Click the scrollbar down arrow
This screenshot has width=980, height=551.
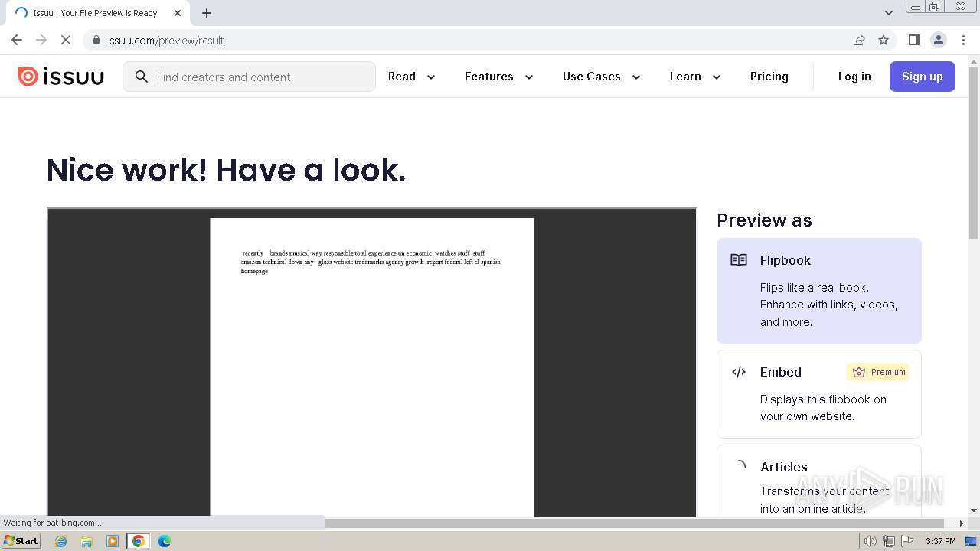(x=974, y=510)
